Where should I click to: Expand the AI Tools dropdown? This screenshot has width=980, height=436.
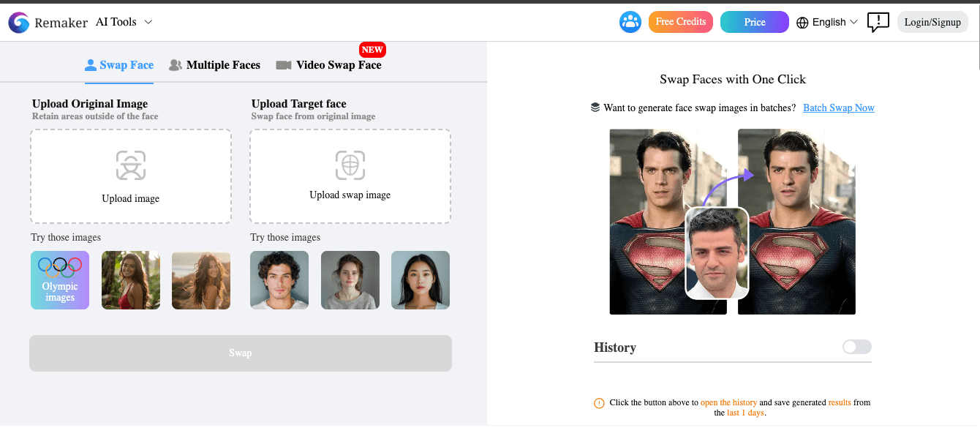click(x=124, y=22)
